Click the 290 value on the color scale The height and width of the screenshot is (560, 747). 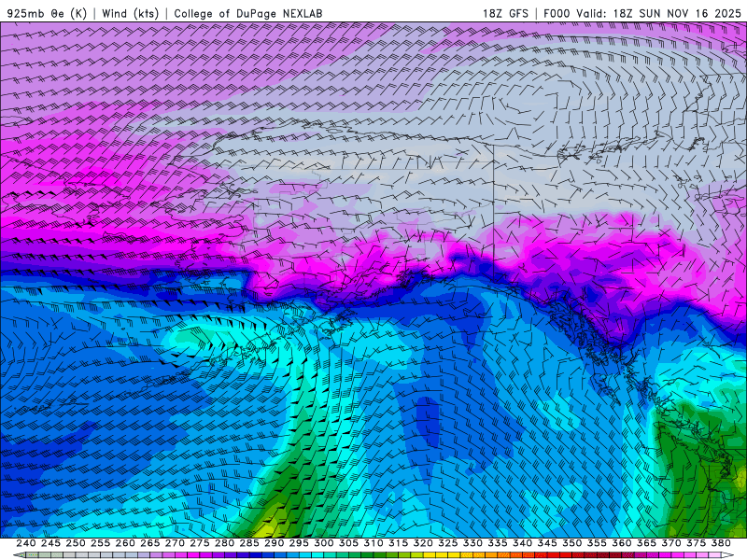[274, 543]
